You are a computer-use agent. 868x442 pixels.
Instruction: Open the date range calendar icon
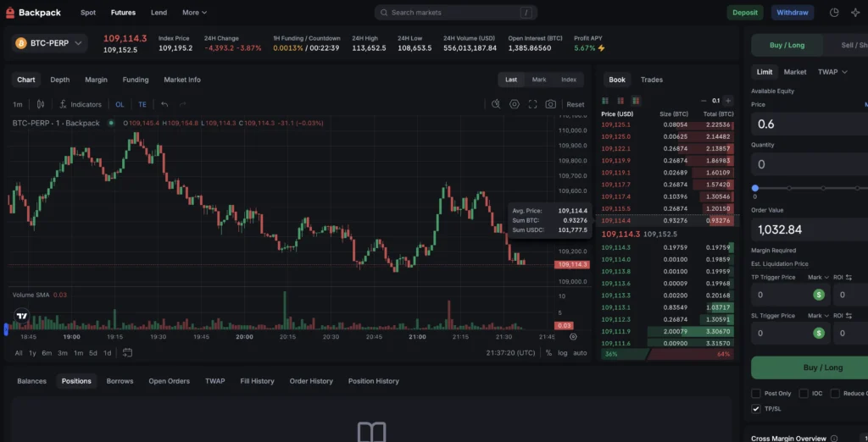tap(127, 352)
